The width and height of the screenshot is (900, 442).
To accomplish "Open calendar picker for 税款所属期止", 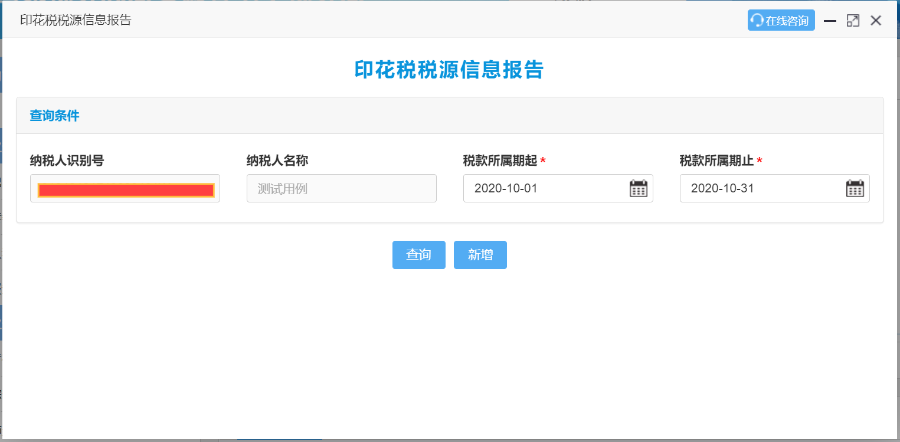I will click(x=855, y=188).
